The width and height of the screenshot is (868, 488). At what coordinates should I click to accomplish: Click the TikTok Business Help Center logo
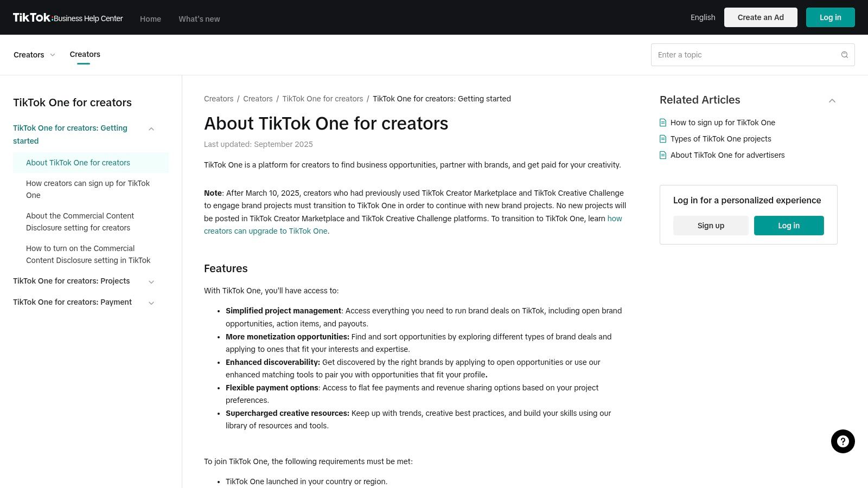pos(68,17)
